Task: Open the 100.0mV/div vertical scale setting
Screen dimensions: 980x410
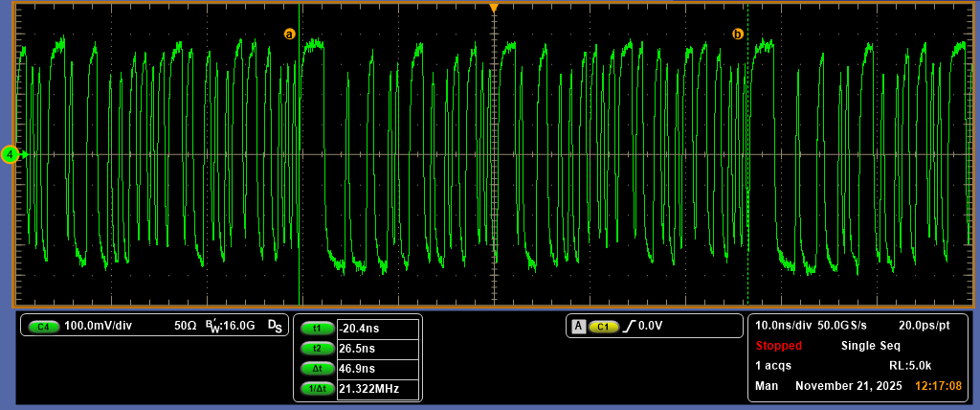Action: click(98, 326)
